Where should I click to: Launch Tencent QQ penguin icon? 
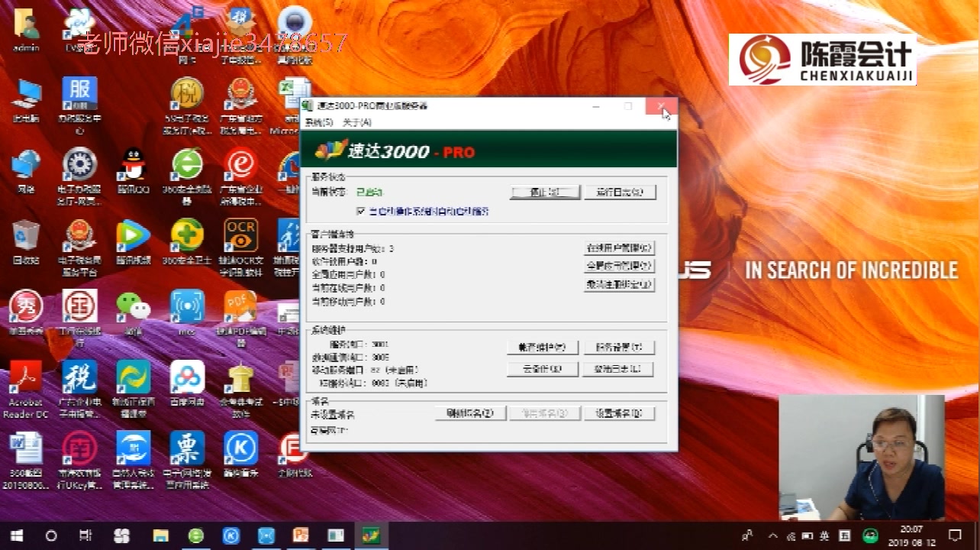tap(134, 170)
